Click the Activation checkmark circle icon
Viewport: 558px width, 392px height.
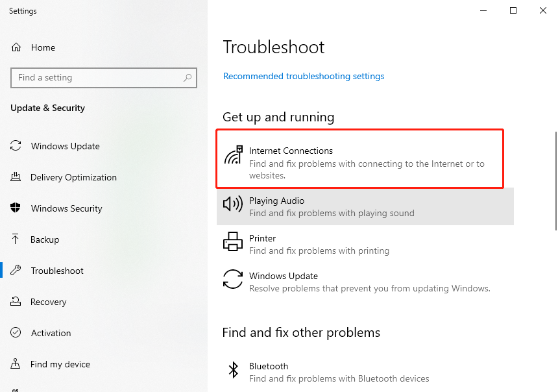16,332
